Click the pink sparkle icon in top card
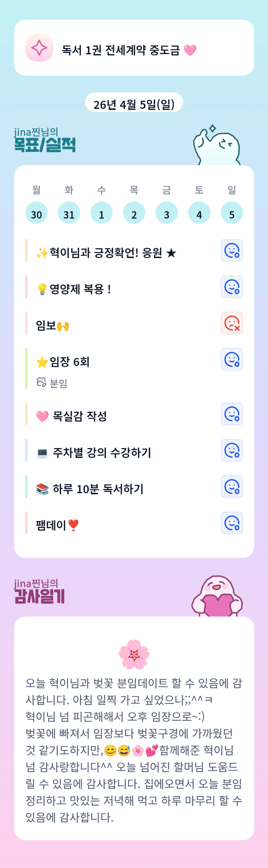Image resolution: width=268 pixels, height=868 pixels. [x=39, y=47]
